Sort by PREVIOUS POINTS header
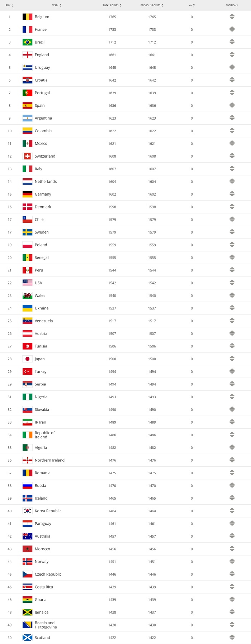 (x=152, y=5)
